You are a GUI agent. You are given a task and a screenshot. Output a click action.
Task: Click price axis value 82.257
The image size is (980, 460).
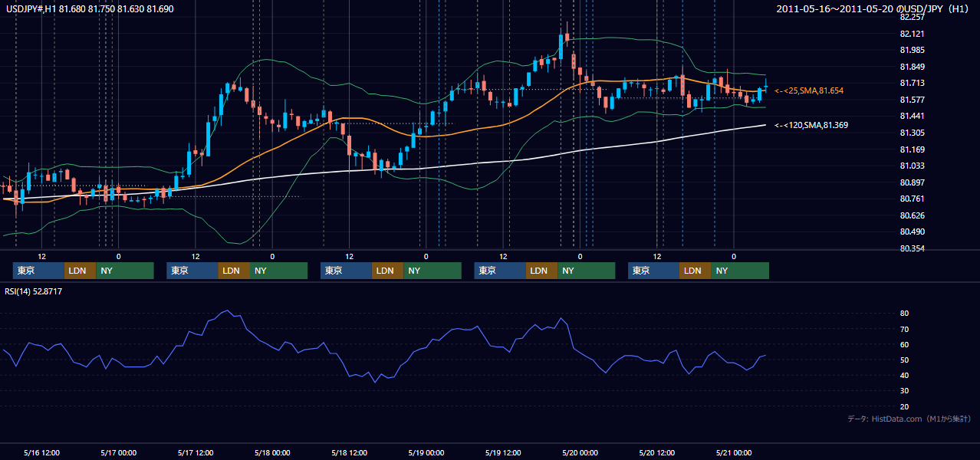(x=912, y=17)
